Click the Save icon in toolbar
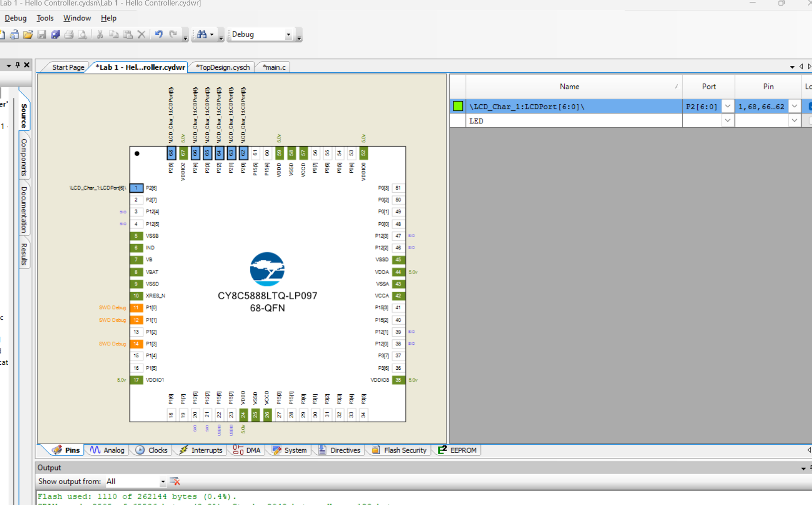The height and width of the screenshot is (505, 812). 42,34
